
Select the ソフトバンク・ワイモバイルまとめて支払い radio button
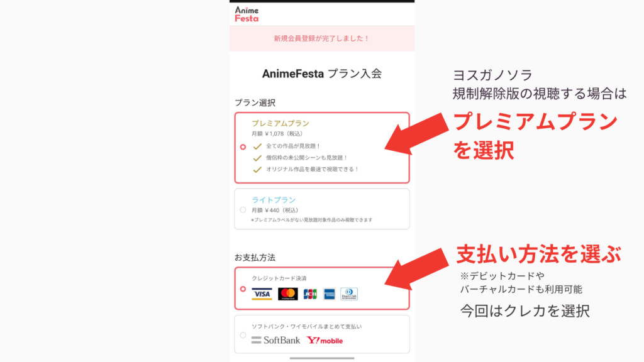pyautogui.click(x=243, y=334)
